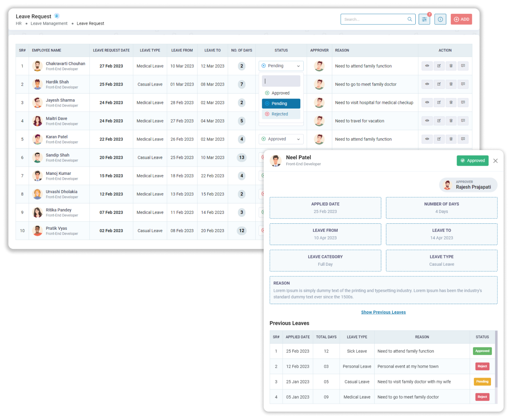Click the search magnifier icon
This screenshot has height=420, width=512.
(410, 19)
